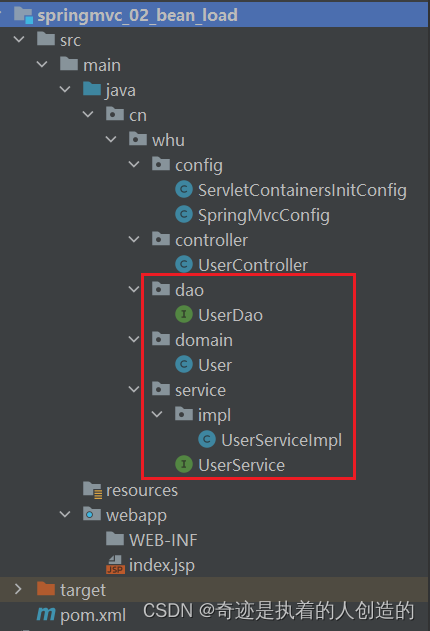The width and height of the screenshot is (430, 631).
Task: Click the UserService interface icon
Action: point(184,464)
